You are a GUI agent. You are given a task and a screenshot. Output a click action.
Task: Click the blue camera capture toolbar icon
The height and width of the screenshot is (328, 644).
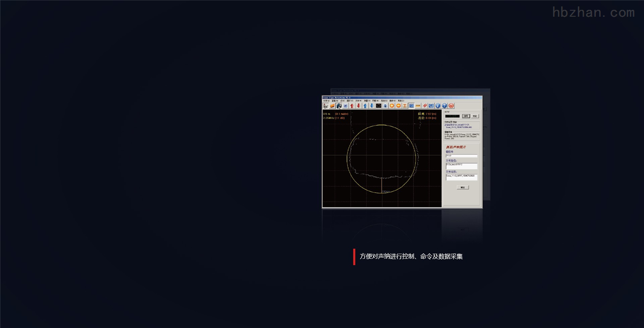[x=339, y=106]
